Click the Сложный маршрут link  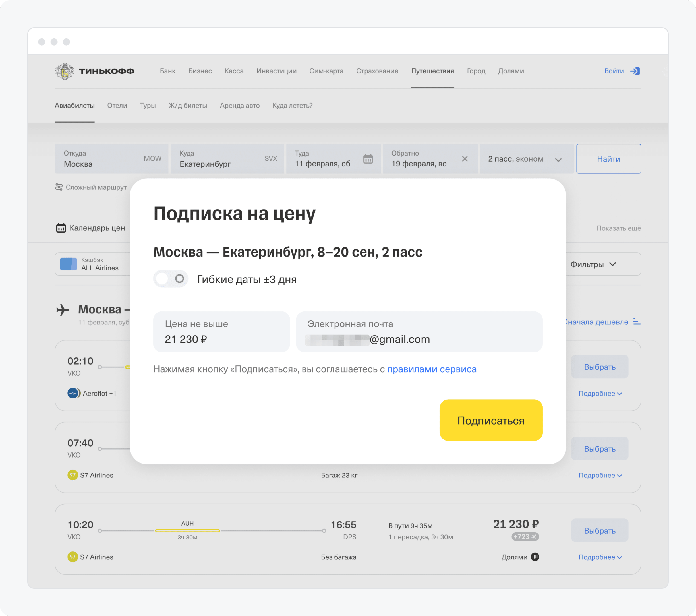point(96,187)
